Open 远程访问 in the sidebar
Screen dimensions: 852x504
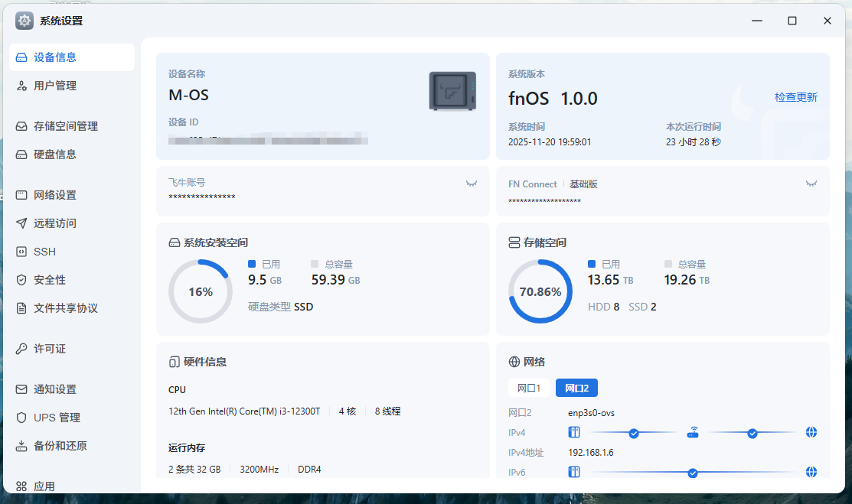click(72, 223)
